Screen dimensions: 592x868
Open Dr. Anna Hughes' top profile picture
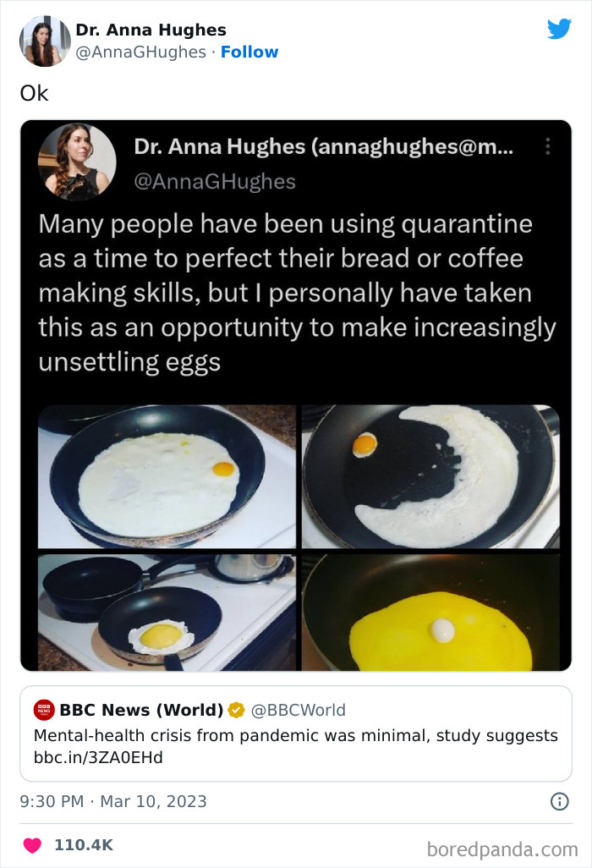[x=45, y=41]
